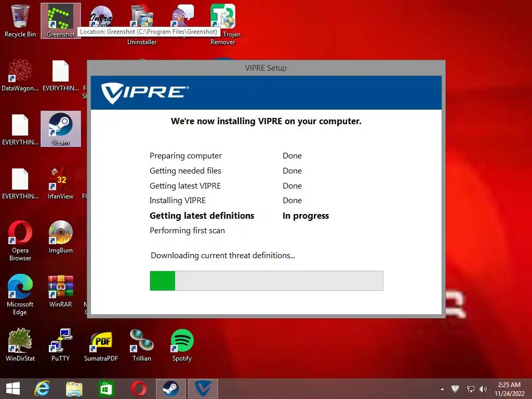This screenshot has height=399, width=532.
Task: Open the Windows Store taskbar icon
Action: pos(106,389)
